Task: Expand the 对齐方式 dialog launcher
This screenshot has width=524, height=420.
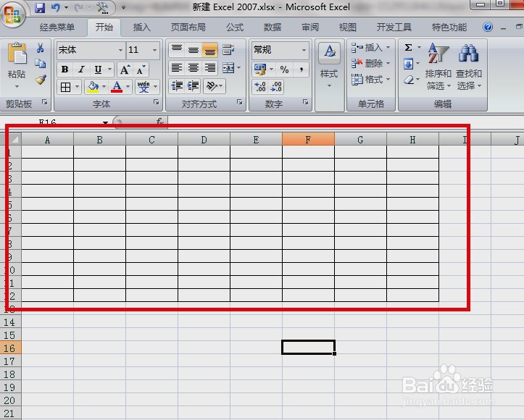Action: (x=239, y=102)
